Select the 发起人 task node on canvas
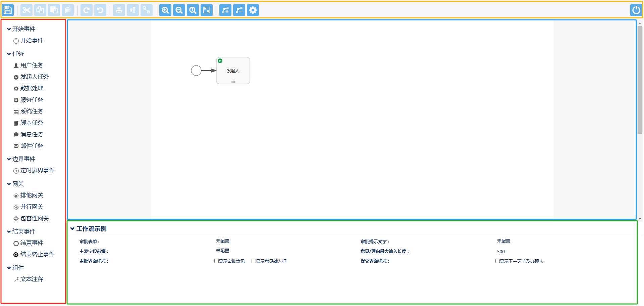Image resolution: width=644 pixels, height=306 pixels. tap(233, 71)
